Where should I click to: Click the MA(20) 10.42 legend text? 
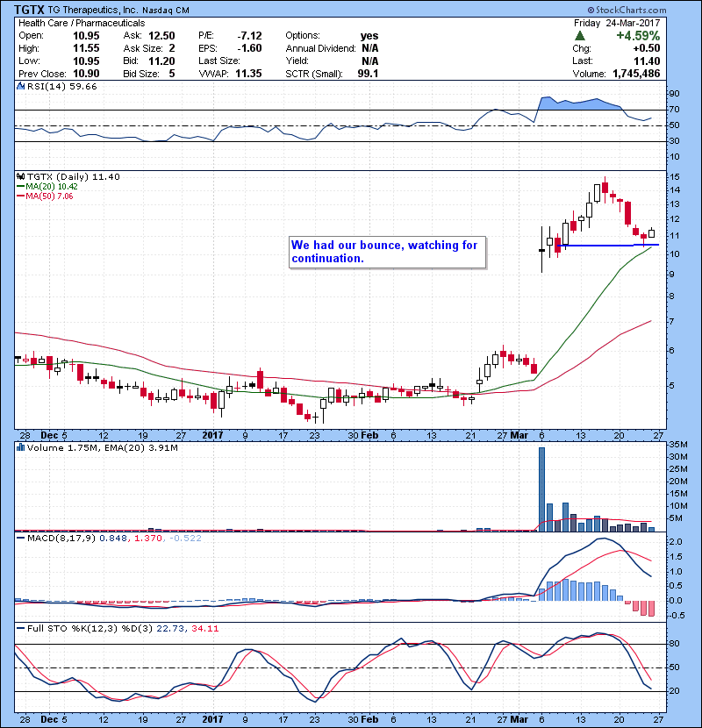(x=52, y=186)
